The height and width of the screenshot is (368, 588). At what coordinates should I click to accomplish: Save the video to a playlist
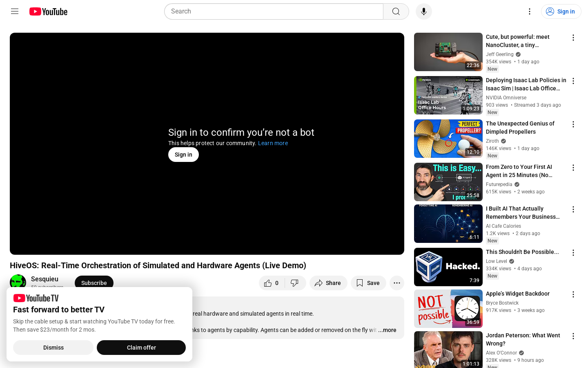(368, 283)
